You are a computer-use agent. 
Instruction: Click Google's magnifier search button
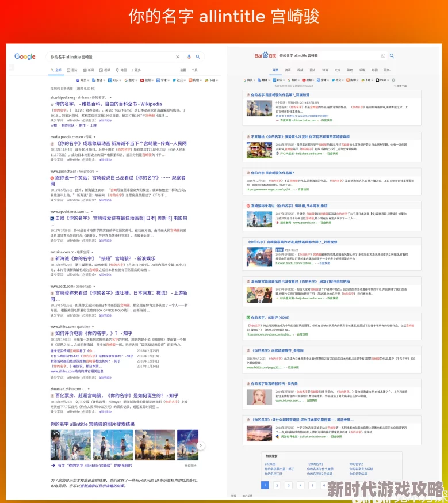198,57
